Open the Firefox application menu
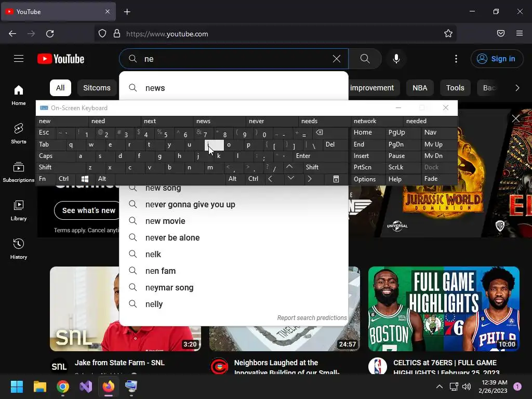 click(520, 33)
